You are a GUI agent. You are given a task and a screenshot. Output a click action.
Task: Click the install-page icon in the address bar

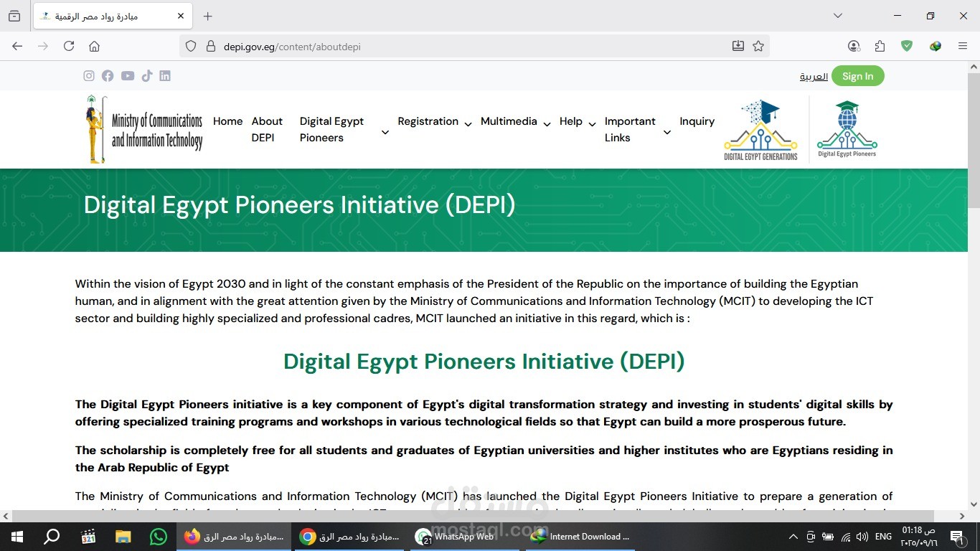pos(738,46)
